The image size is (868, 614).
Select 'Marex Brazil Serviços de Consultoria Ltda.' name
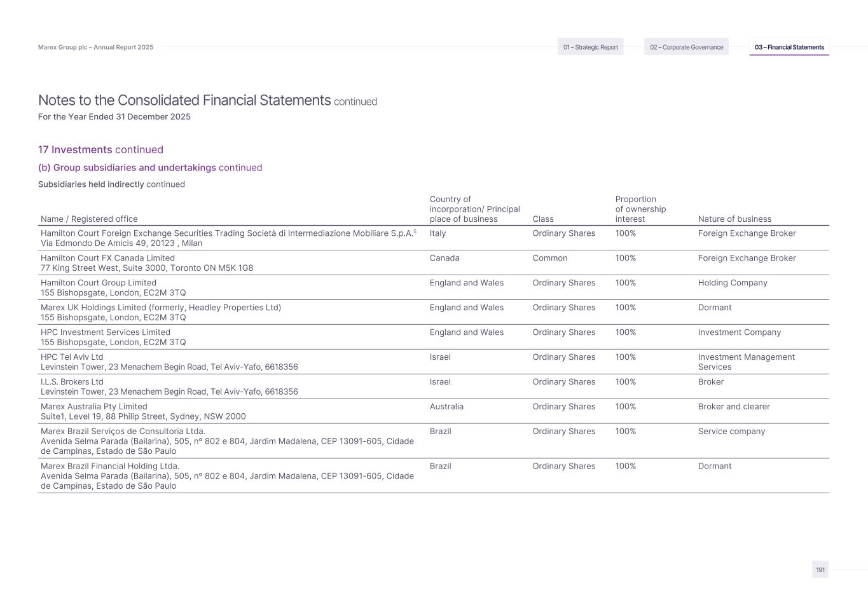pyautogui.click(x=123, y=432)
